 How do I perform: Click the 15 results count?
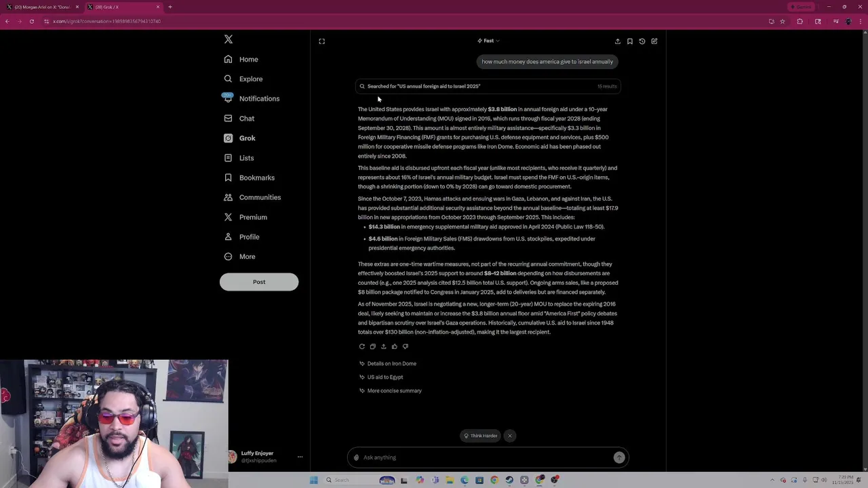[607, 86]
